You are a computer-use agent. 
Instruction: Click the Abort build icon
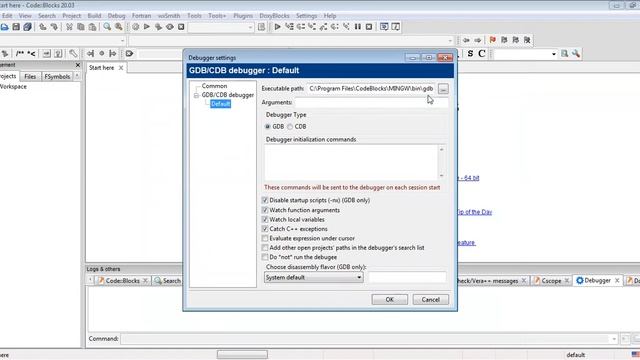click(x=181, y=27)
